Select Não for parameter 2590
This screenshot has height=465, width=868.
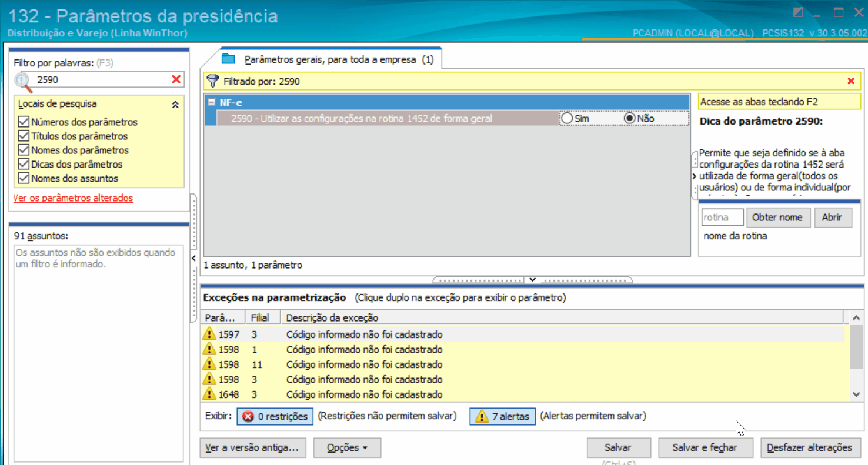(x=630, y=118)
